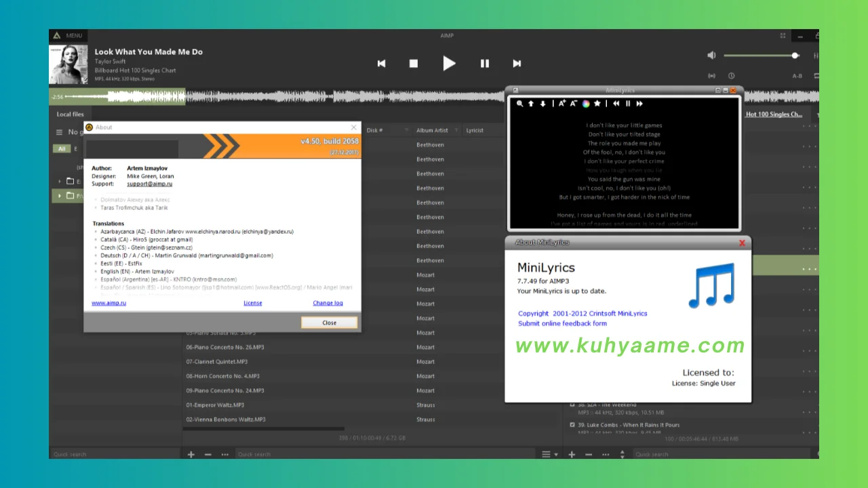Screen dimensions: 868x488
Task: Click the grid layout icon in title bar
Action: point(783,36)
